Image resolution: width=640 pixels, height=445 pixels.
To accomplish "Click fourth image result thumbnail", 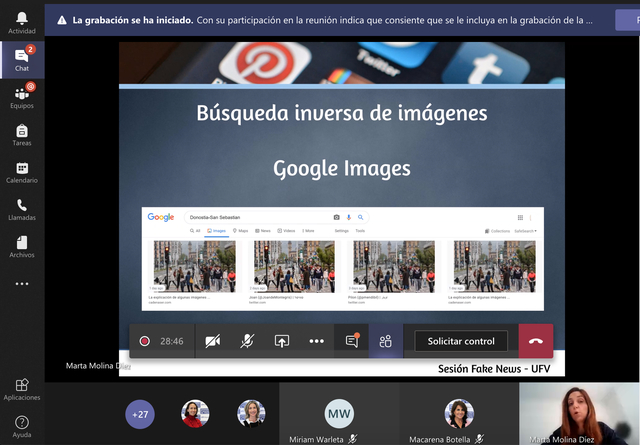I will [495, 267].
